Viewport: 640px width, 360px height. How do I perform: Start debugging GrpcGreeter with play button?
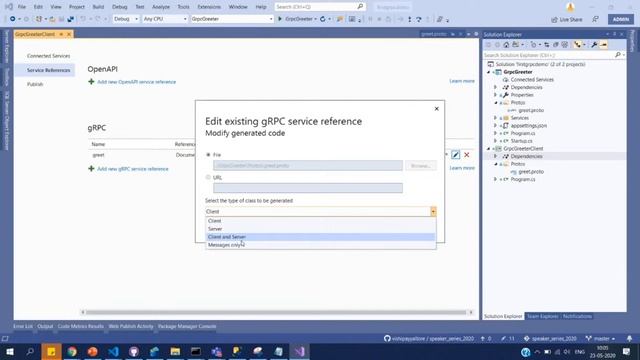280,19
